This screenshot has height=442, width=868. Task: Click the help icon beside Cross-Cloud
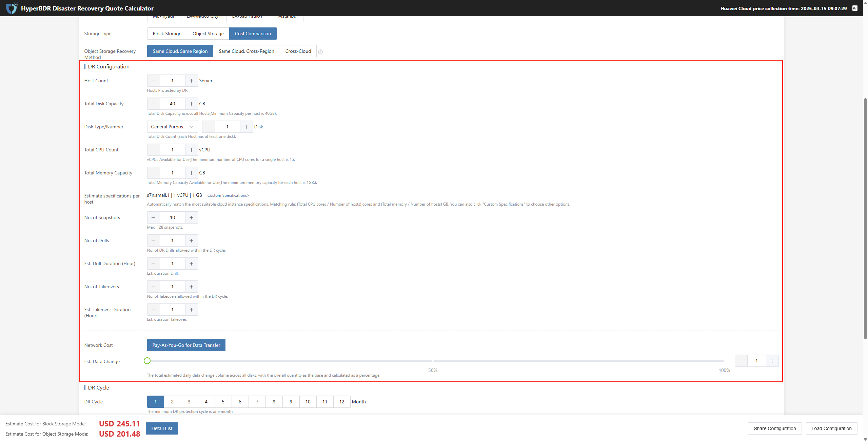point(320,52)
